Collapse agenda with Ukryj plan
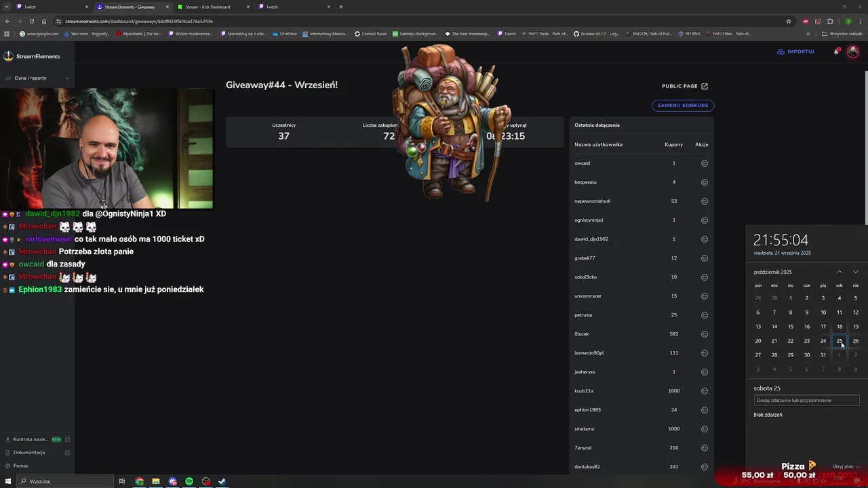 click(846, 466)
